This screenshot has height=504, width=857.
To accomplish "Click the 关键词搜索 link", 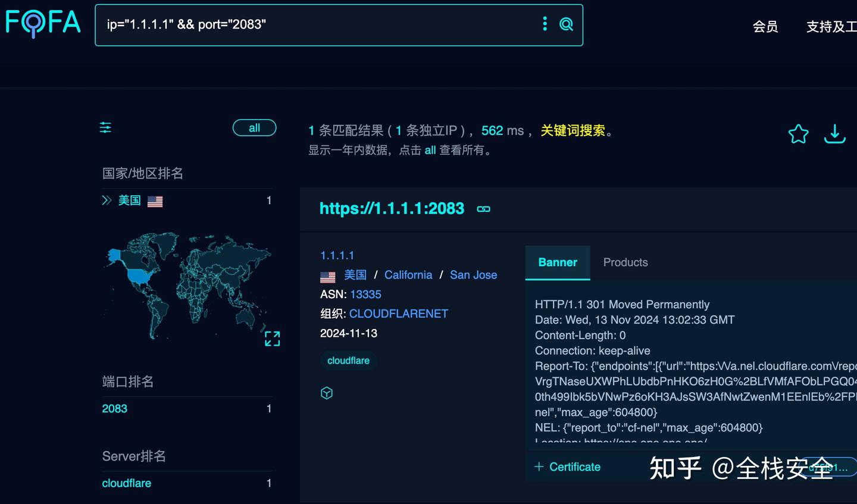I will point(572,130).
